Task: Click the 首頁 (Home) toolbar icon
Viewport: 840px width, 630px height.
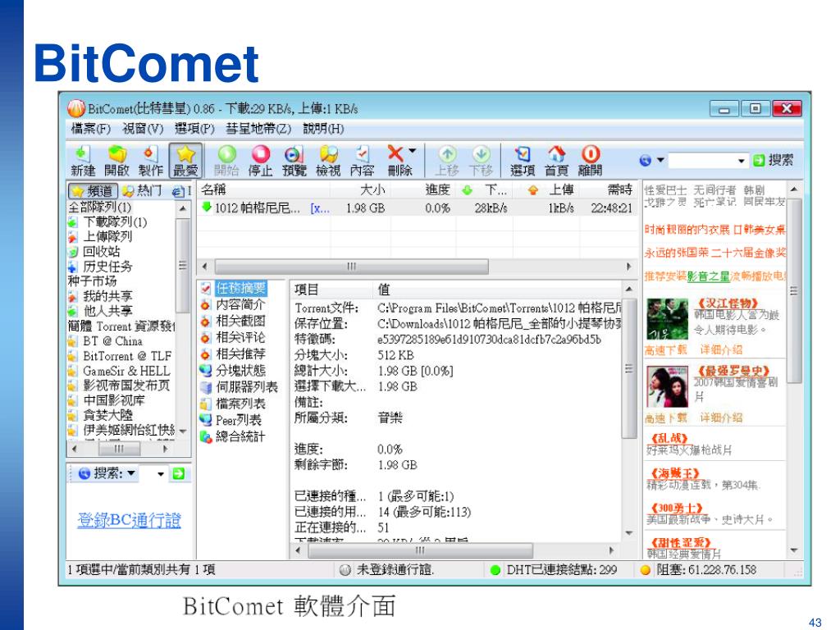Action: point(556,161)
